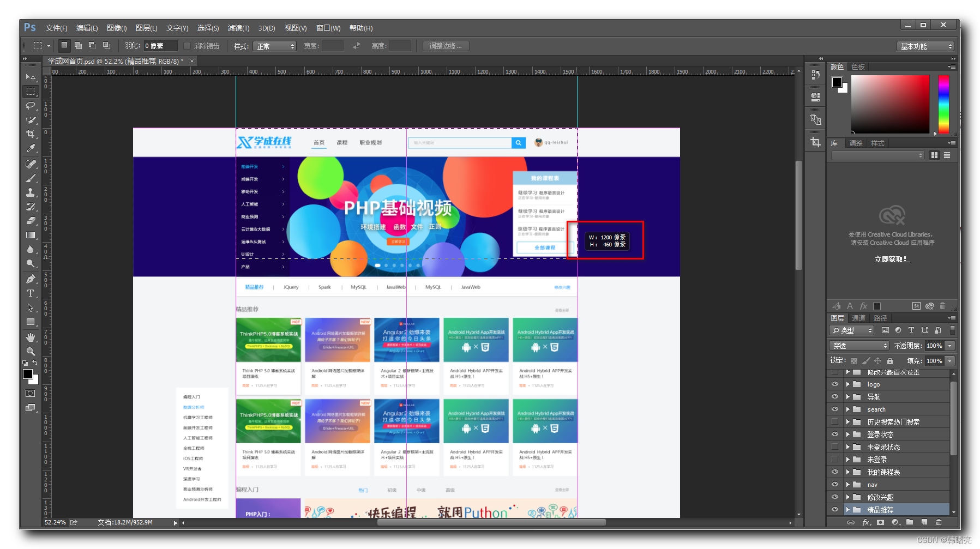Viewport: 980px width, 549px height.
Task: Show the 历史搜索热门搜索 layer group
Action: pos(834,422)
